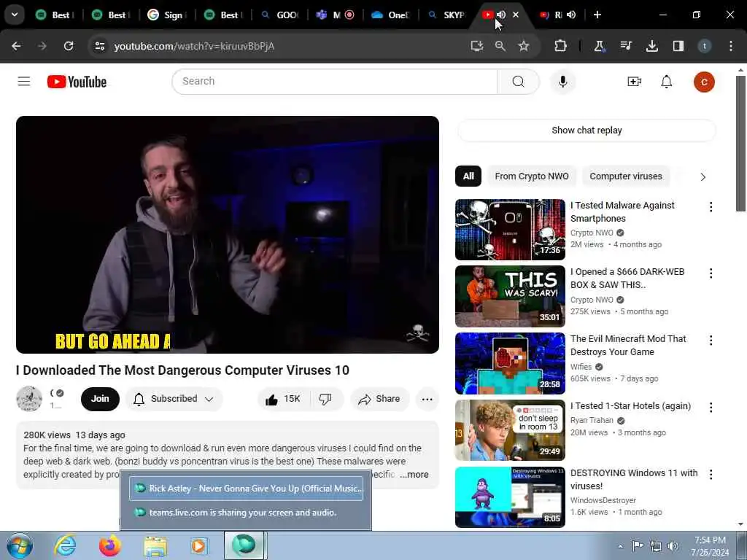Screen dimensions: 747x560
Task: Click the 'Share' button
Action: tap(379, 399)
